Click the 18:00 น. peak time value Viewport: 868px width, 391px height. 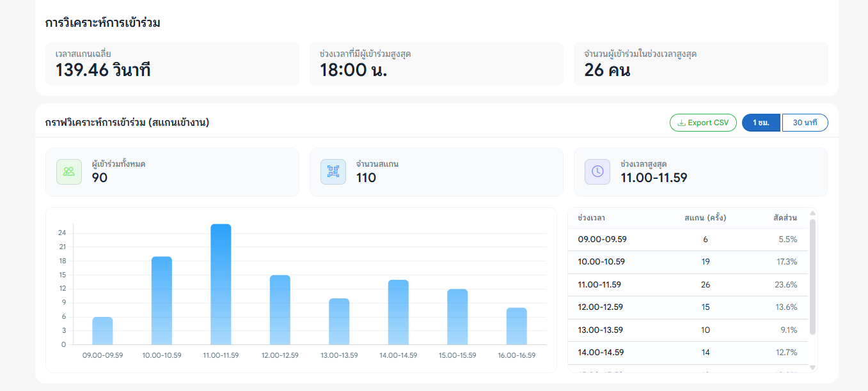point(354,70)
